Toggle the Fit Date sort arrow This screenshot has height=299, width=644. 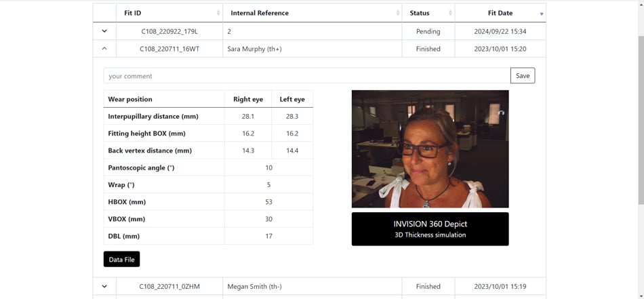[541, 14]
